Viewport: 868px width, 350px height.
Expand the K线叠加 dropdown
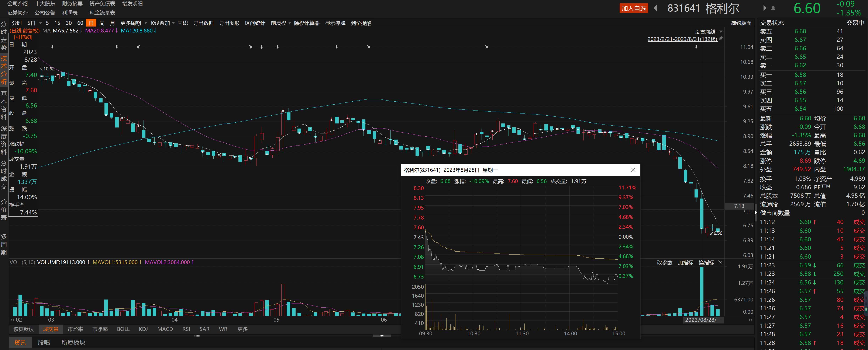click(173, 23)
